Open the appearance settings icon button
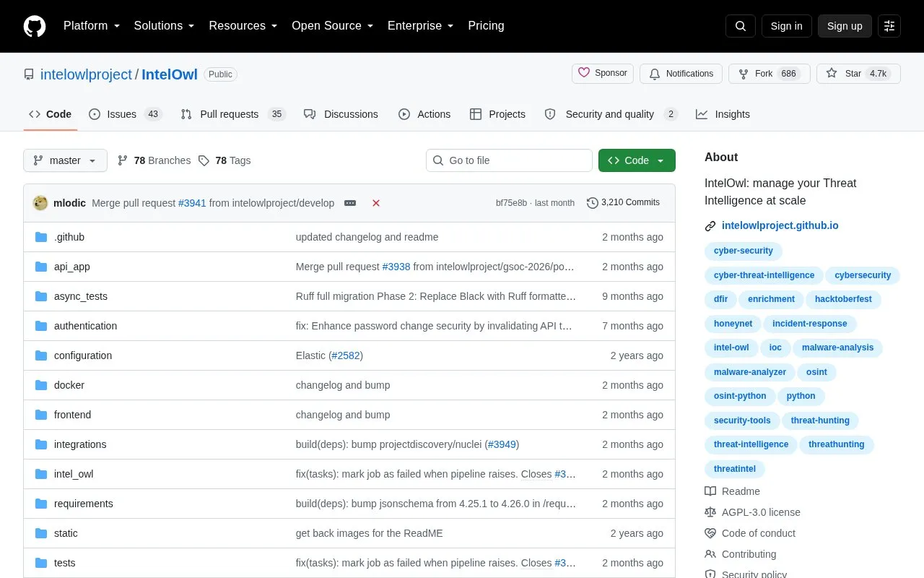Screen dimensions: 924x578 point(889,26)
